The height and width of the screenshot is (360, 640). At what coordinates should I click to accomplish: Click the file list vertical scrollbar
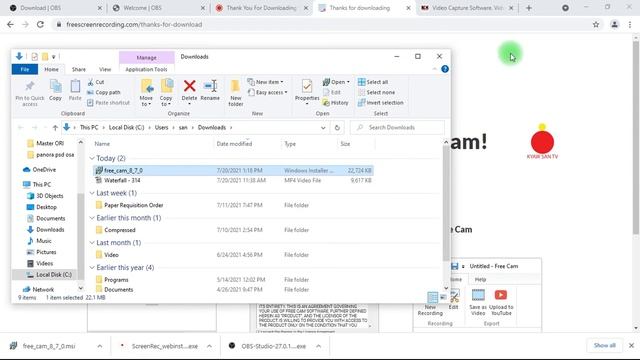click(x=446, y=203)
